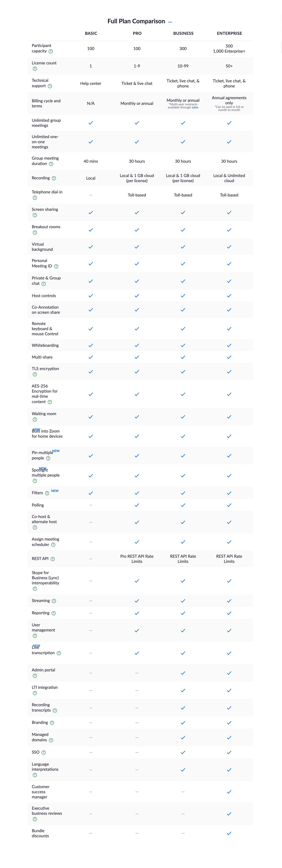Click the BUSINESS column header
Screen dimensions: 282x868
pyautogui.click(x=183, y=33)
